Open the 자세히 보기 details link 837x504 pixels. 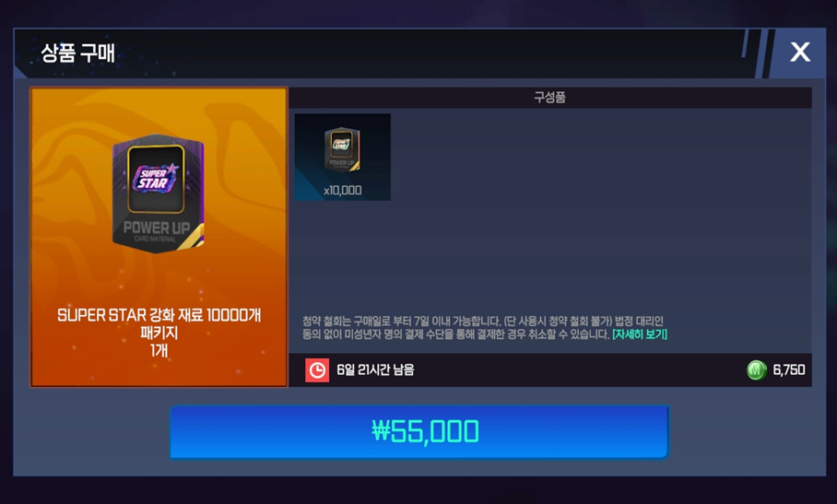tap(640, 334)
